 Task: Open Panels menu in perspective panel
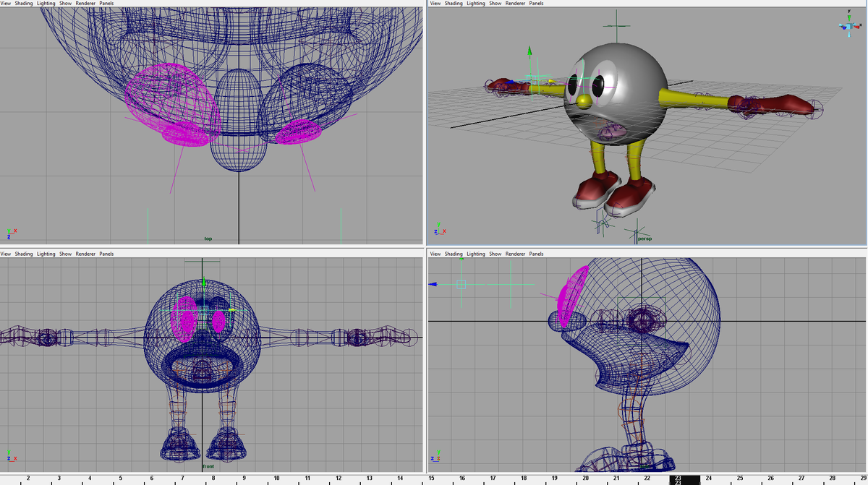[x=536, y=3]
